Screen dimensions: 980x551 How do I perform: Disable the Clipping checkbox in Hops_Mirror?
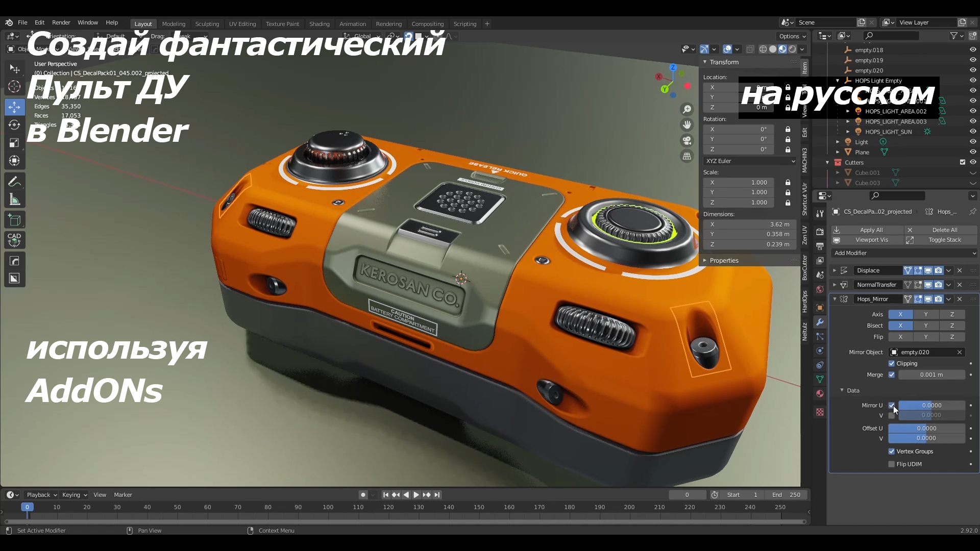click(892, 363)
